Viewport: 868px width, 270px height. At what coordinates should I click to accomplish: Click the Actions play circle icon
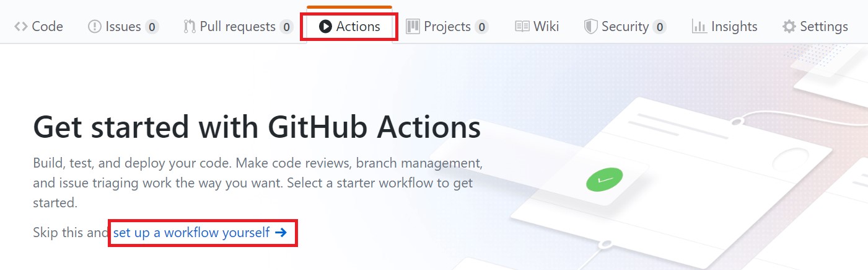click(325, 27)
